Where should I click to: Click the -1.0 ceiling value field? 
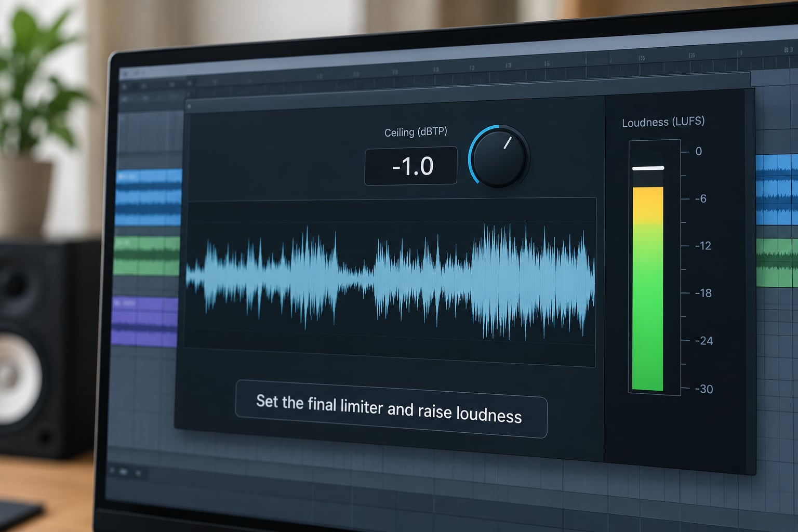411,166
